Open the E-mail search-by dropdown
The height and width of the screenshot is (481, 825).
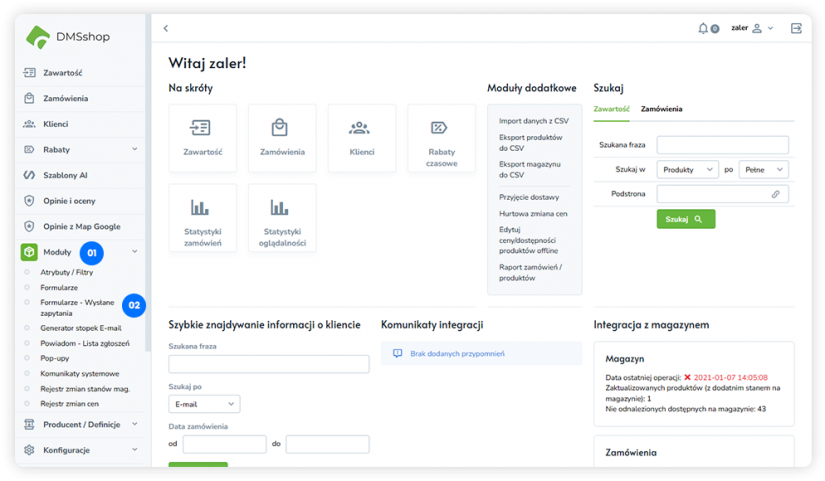[204, 404]
